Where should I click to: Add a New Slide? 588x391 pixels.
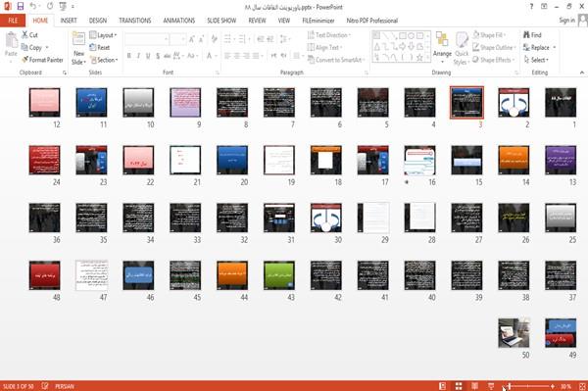tap(78, 49)
